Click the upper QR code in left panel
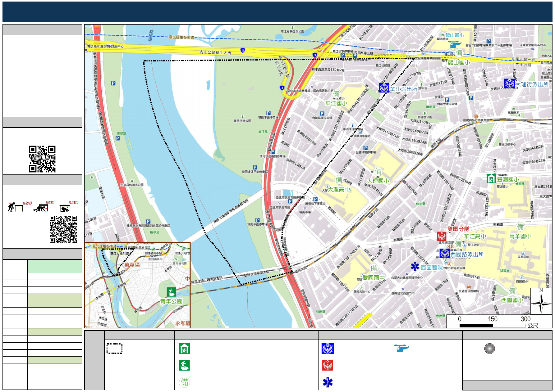 point(42,159)
